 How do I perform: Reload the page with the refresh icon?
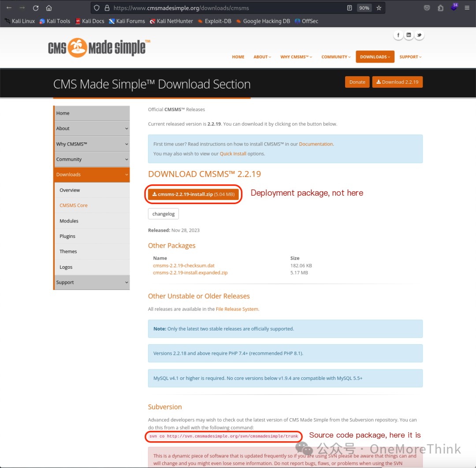click(36, 8)
